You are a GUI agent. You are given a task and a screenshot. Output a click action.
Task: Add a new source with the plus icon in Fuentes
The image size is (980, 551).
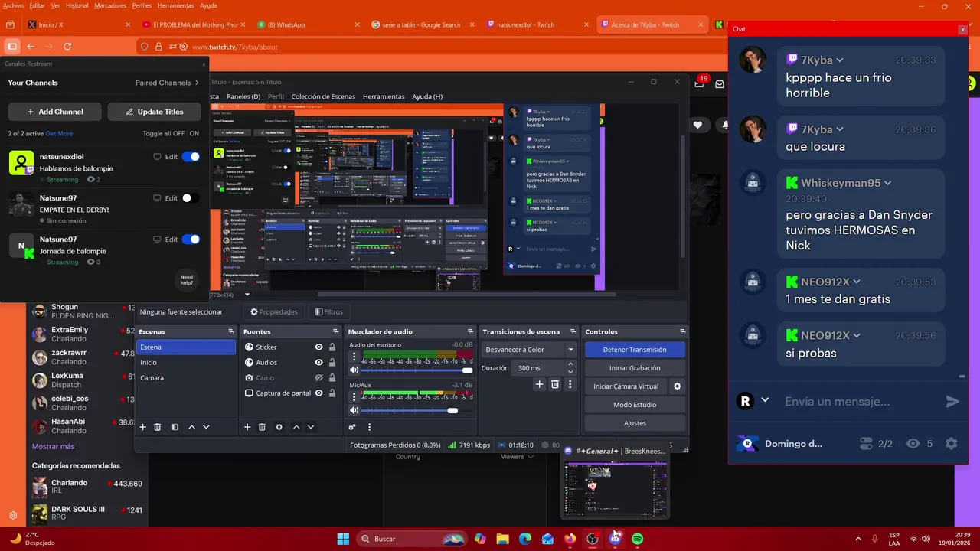[247, 427]
